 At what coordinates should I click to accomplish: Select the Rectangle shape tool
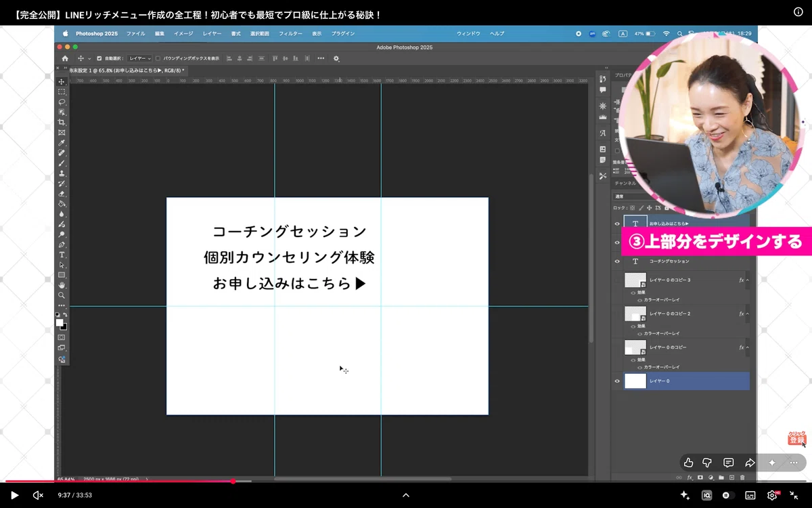(x=62, y=275)
